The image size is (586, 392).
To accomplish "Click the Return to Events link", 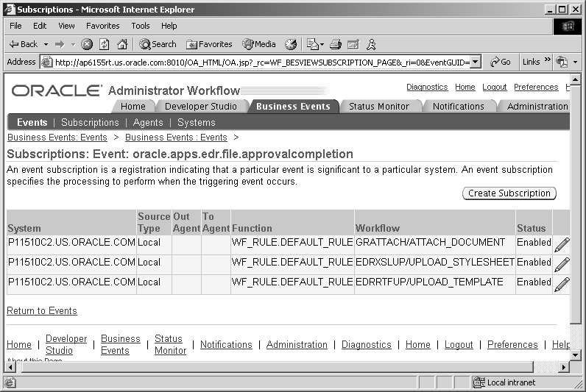I will (42, 311).
